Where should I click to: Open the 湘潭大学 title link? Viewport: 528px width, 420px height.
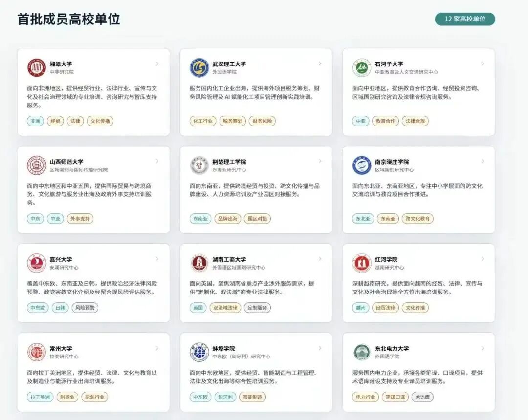point(61,64)
